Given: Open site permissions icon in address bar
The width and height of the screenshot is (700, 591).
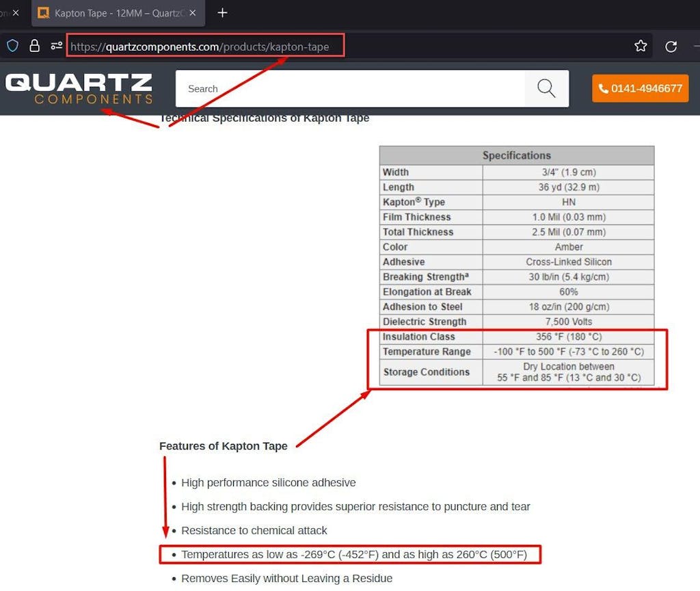Looking at the screenshot, I should click(56, 46).
